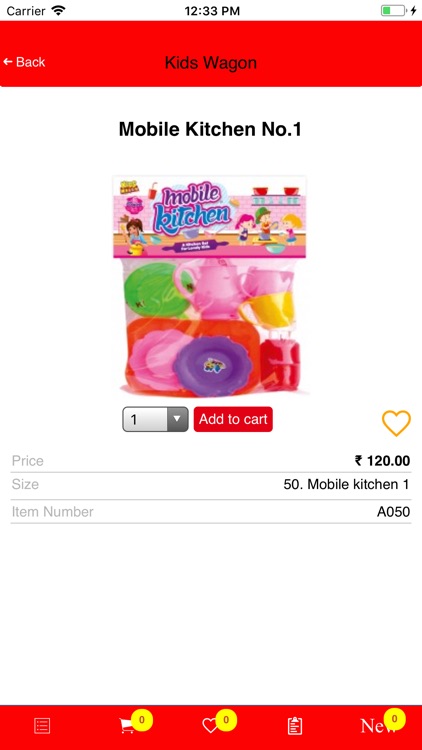Tap the Wi-Fi status icon
422x750 pixels.
click(x=58, y=11)
